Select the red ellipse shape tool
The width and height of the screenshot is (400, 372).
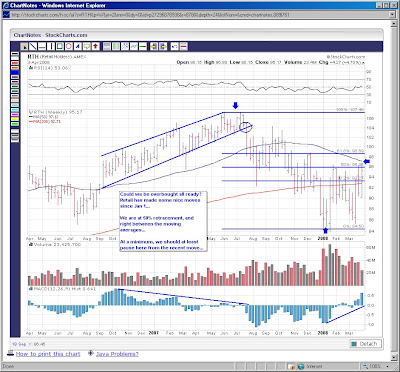point(69,47)
